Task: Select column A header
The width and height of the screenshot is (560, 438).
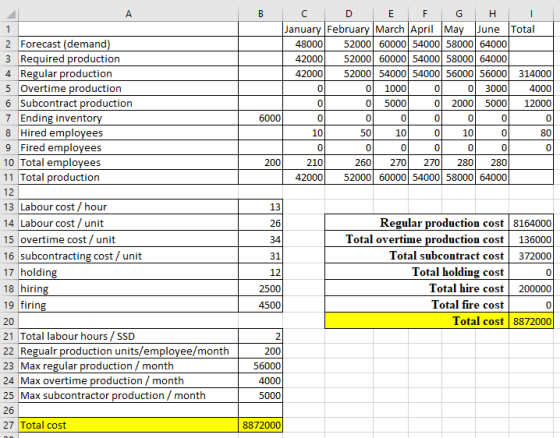Action: (x=129, y=14)
